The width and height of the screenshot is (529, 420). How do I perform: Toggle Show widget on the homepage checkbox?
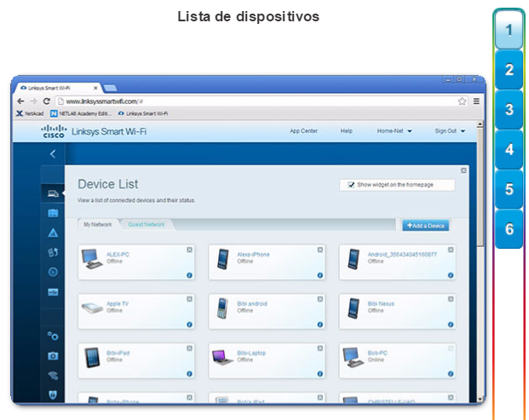[351, 185]
